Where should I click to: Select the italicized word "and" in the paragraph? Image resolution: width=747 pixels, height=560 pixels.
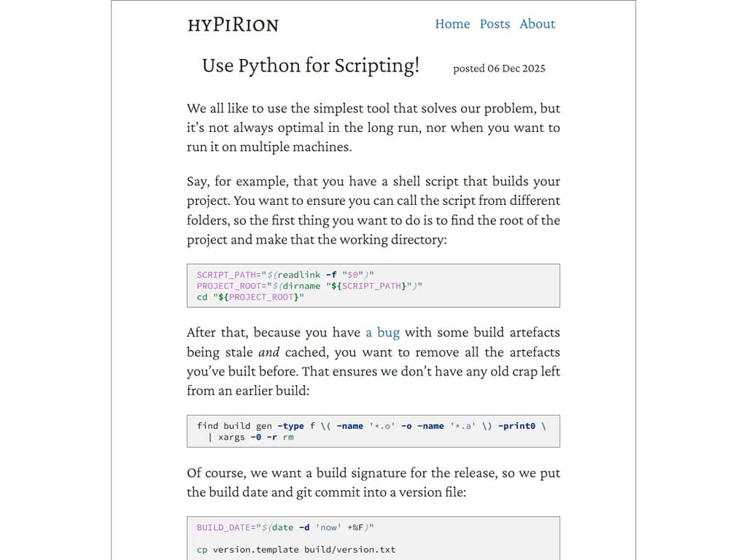[x=268, y=351]
